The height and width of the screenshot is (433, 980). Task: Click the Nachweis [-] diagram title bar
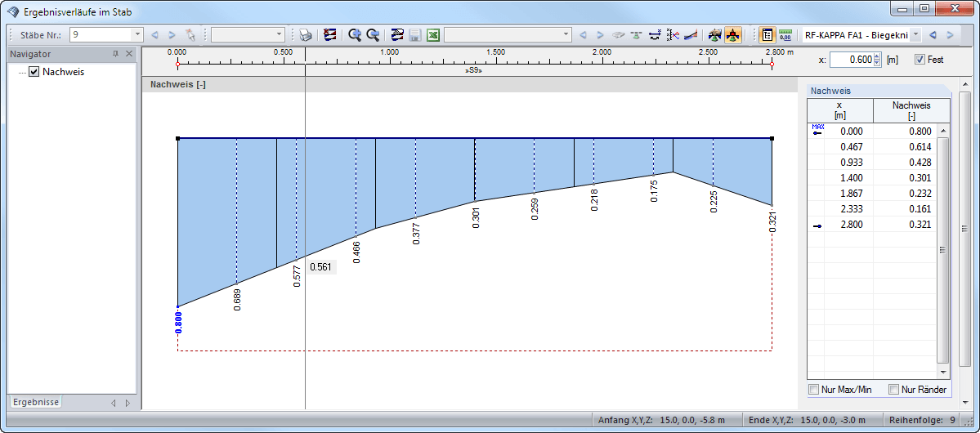[x=470, y=85]
